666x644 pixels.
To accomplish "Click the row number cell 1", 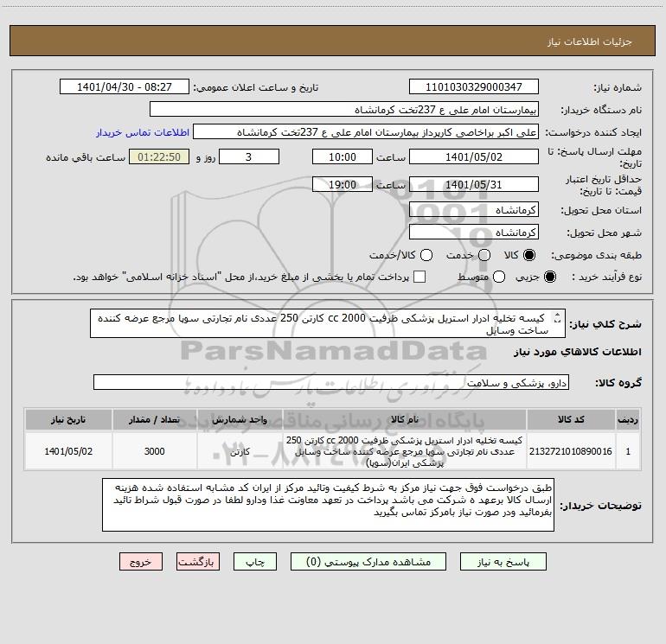I will pyautogui.click(x=628, y=451).
